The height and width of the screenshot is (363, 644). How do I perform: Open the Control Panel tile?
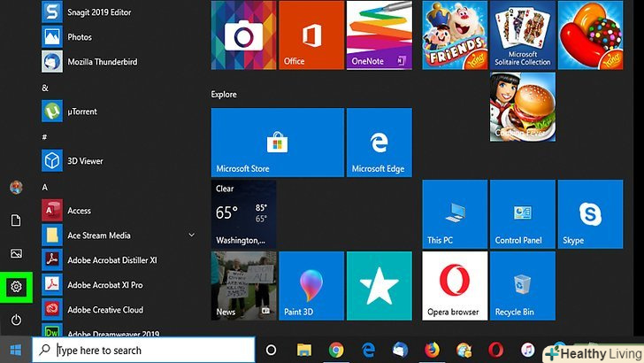(x=522, y=213)
